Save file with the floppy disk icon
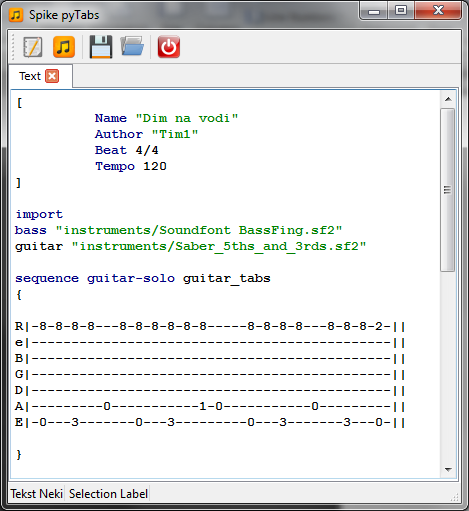Screen dimensions: 469x511 (x=101, y=47)
